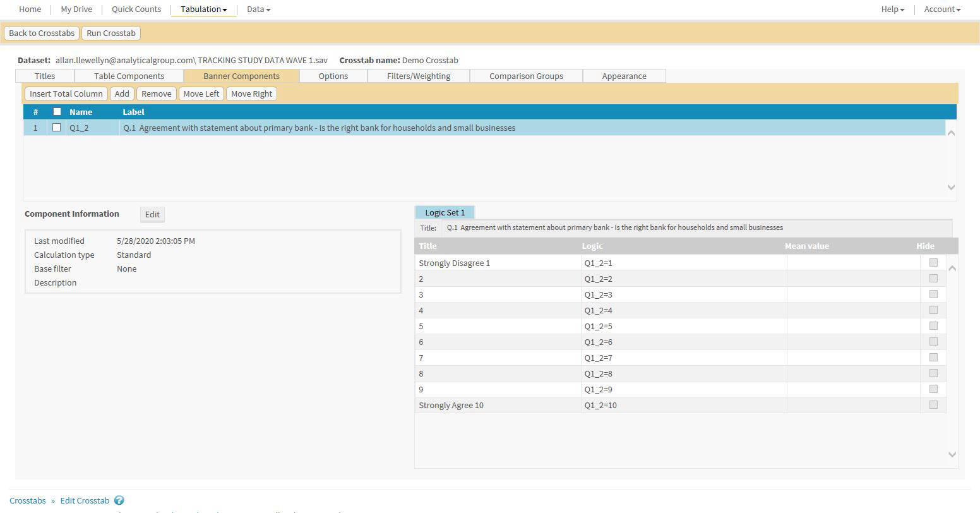
Task: Toggle Hide checkbox for Strongly Disagree 1
Action: pyautogui.click(x=933, y=263)
